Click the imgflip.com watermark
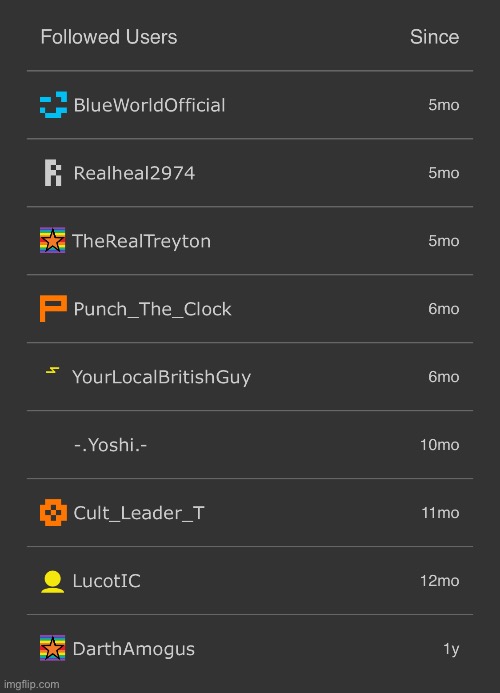 [x=31, y=684]
